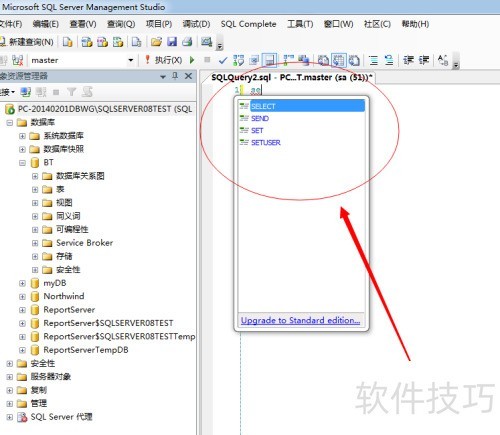Select Results to File icon
500x435 pixels.
click(354, 60)
